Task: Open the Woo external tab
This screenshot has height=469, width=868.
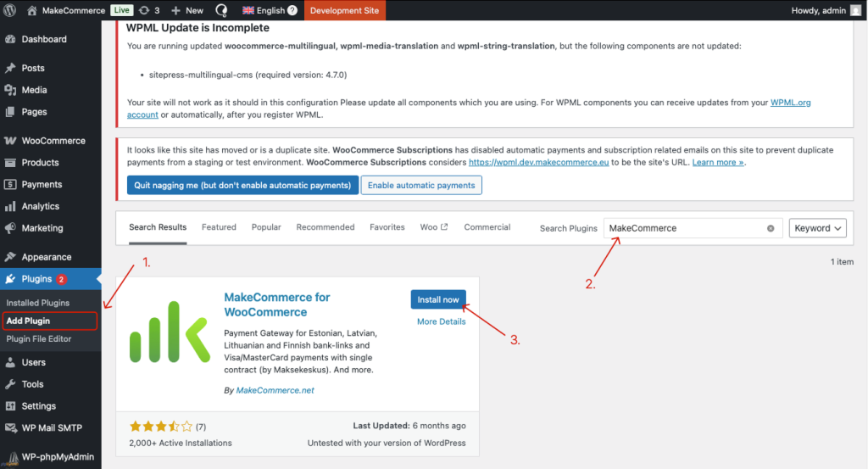Action: coord(434,227)
